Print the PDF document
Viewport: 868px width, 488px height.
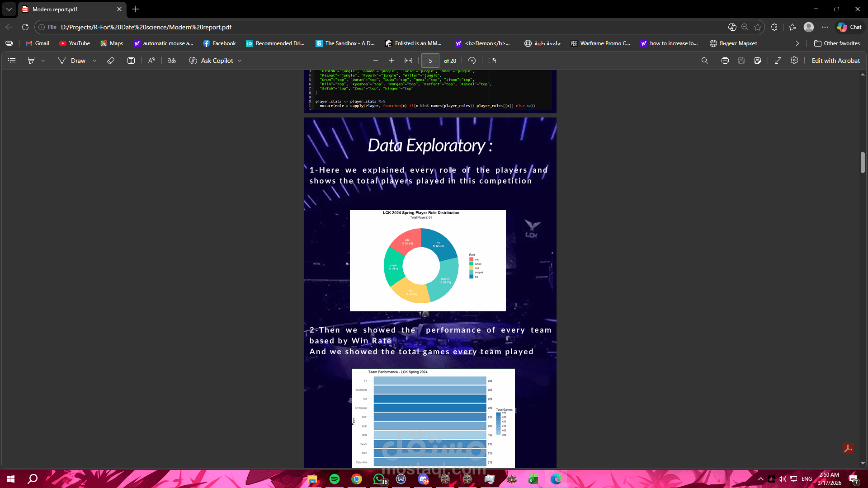[725, 61]
